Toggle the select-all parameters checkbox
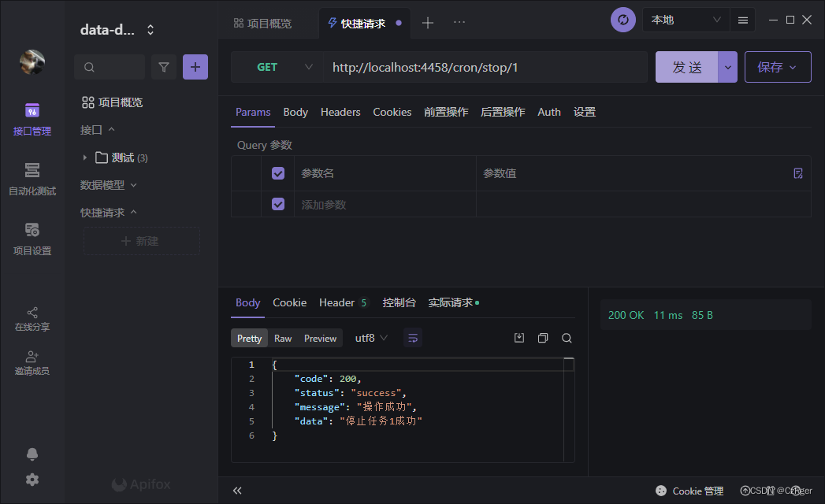Viewport: 825px width, 504px height. (278, 173)
